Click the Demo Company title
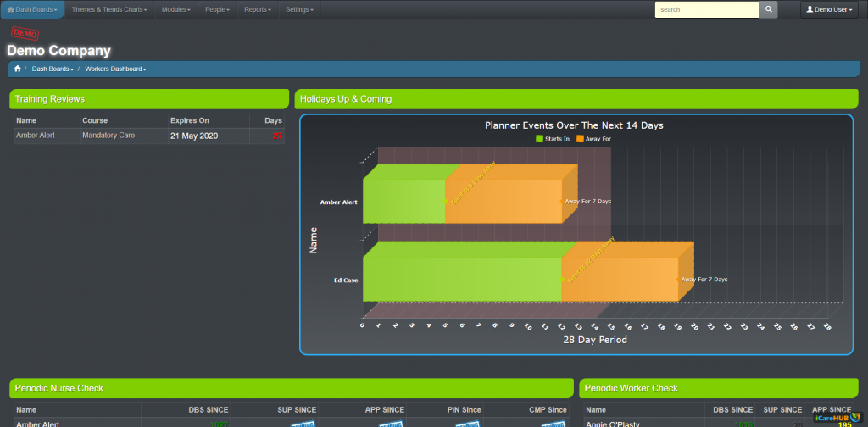 tap(58, 51)
